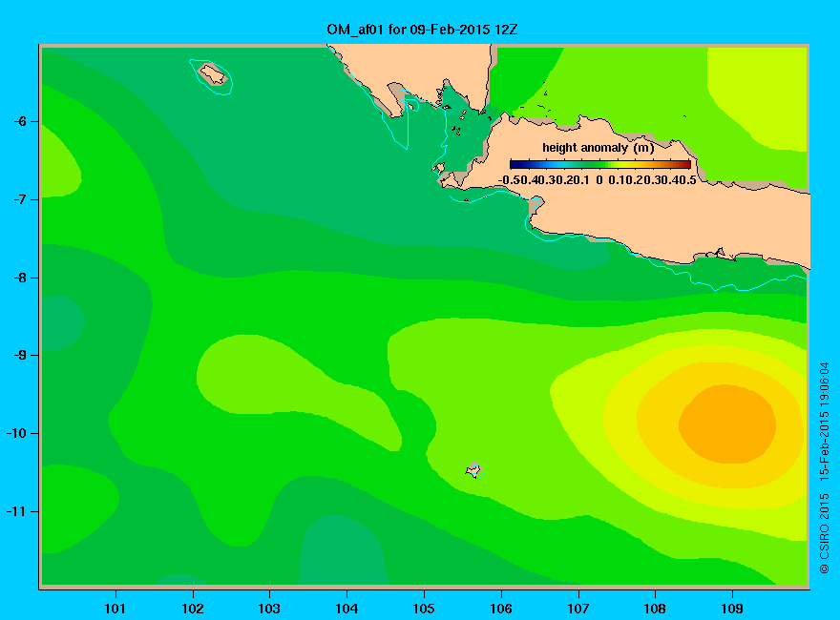Click the small island near 105.7E, 10.5S
The image size is (840, 620).
tap(473, 470)
